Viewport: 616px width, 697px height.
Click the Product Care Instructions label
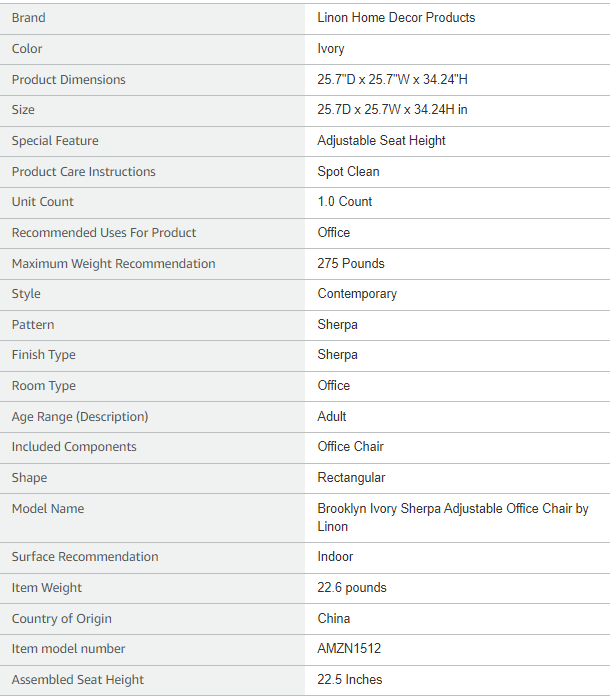(x=84, y=172)
